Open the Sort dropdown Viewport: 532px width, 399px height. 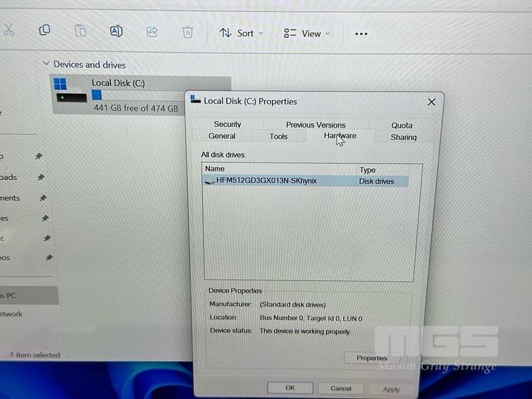pos(241,33)
